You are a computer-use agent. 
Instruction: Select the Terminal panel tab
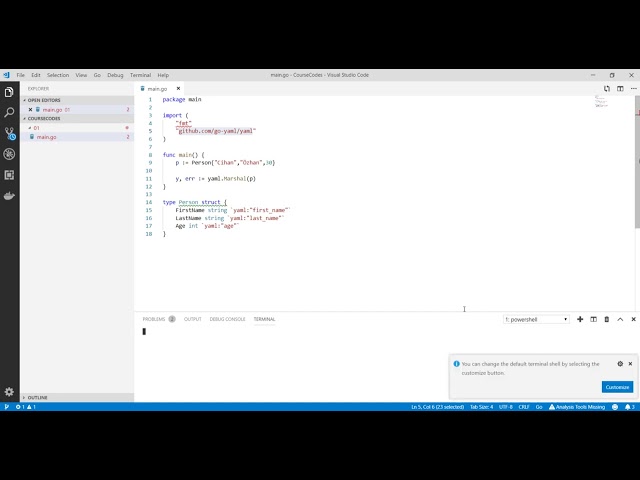pos(264,319)
